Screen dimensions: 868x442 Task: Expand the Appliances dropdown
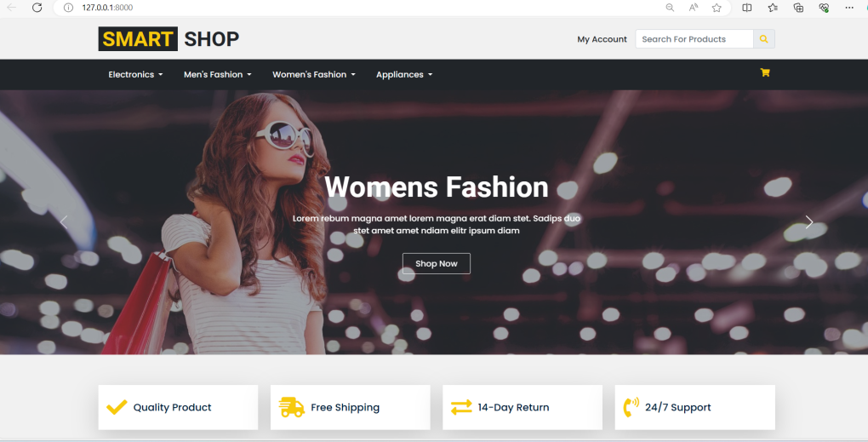click(x=403, y=75)
